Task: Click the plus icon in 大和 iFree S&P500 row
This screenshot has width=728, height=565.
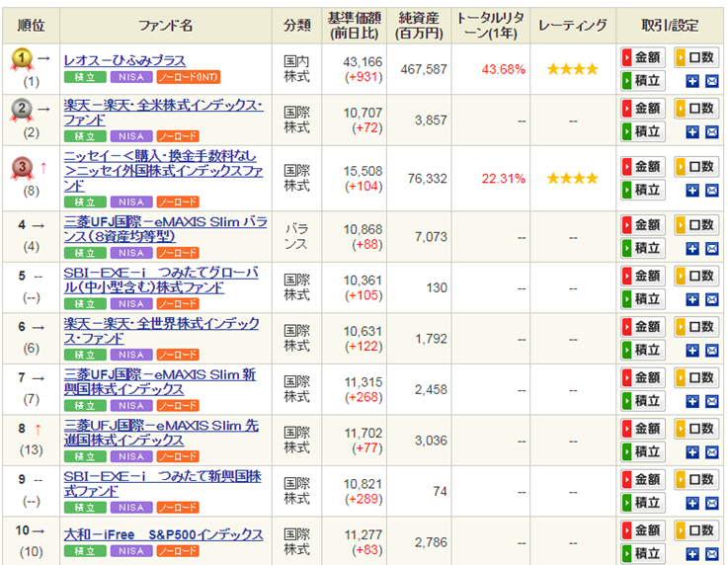Action: pos(692,553)
